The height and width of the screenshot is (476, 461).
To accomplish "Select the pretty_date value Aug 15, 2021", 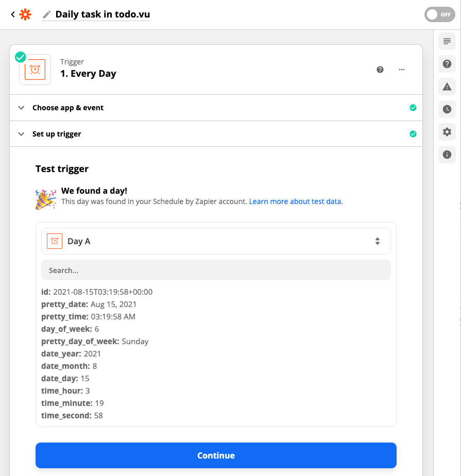I will point(113,304).
